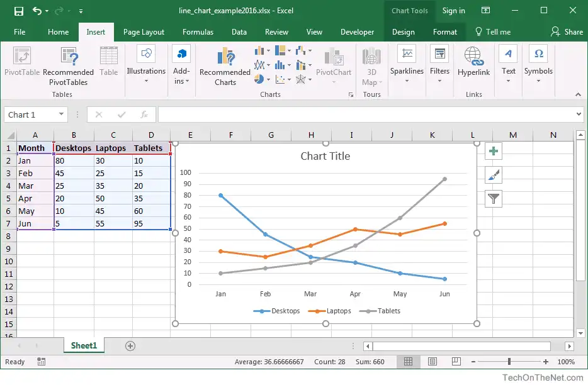588x385 pixels.
Task: Open Chart Styles paintbrush button
Action: tap(494, 175)
